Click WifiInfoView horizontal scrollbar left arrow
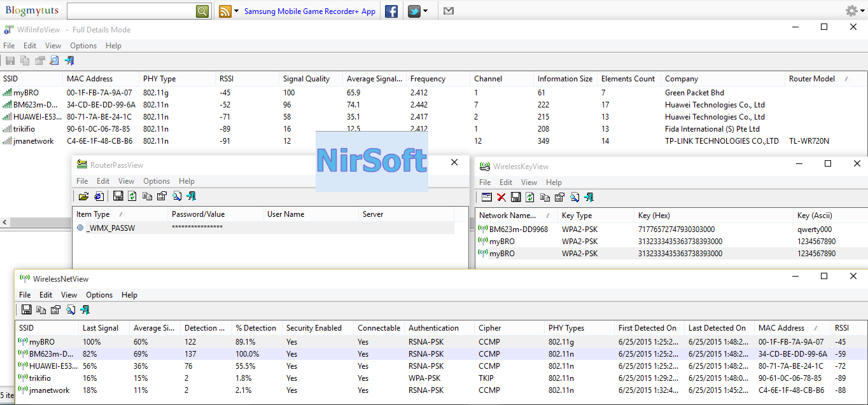This screenshot has height=405, width=868. 5,223
